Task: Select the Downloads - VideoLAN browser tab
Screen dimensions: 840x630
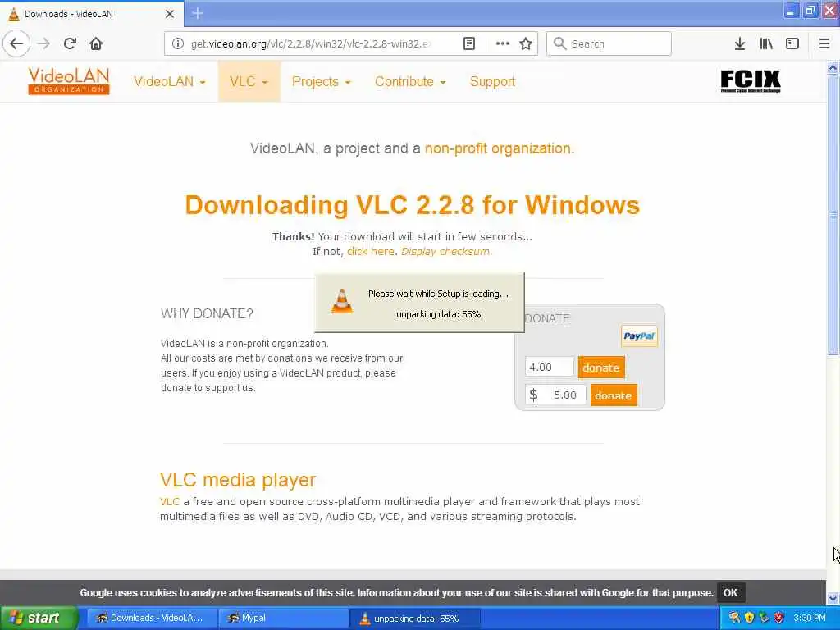Action: 91,14
